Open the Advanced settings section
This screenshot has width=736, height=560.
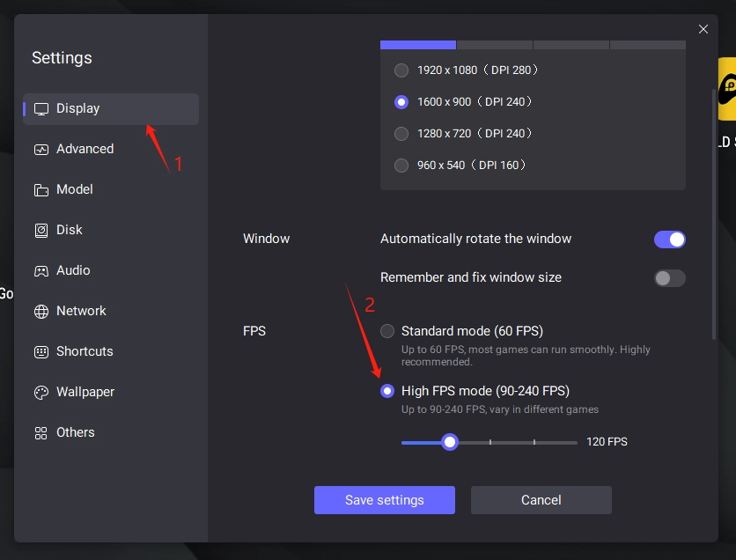point(85,149)
